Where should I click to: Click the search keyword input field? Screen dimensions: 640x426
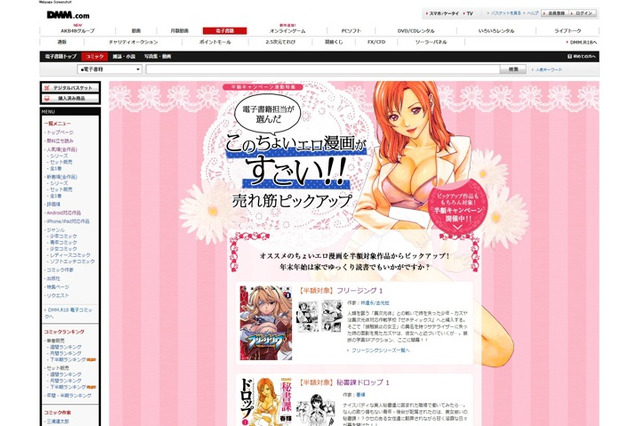click(323, 69)
